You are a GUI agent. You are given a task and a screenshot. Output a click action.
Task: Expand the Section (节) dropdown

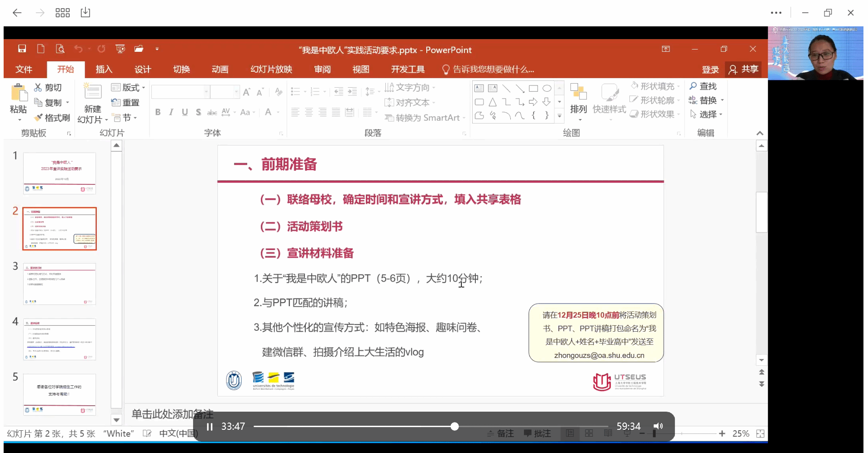125,118
